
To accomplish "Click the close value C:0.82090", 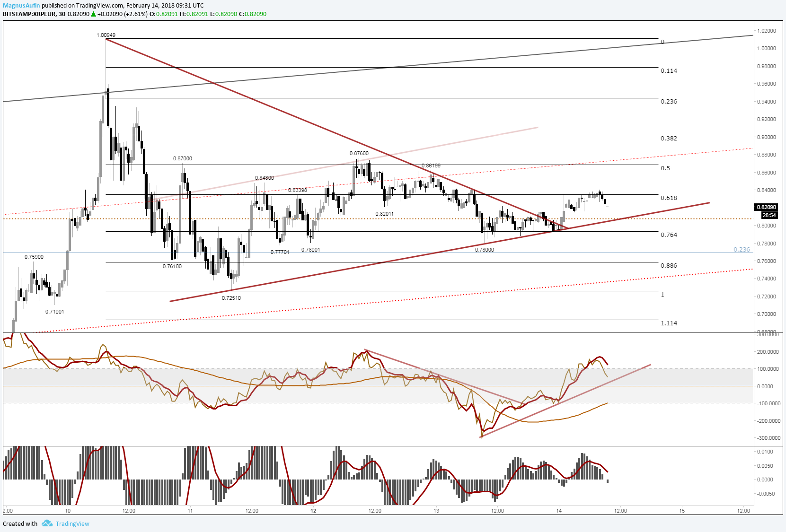I will click(x=253, y=14).
